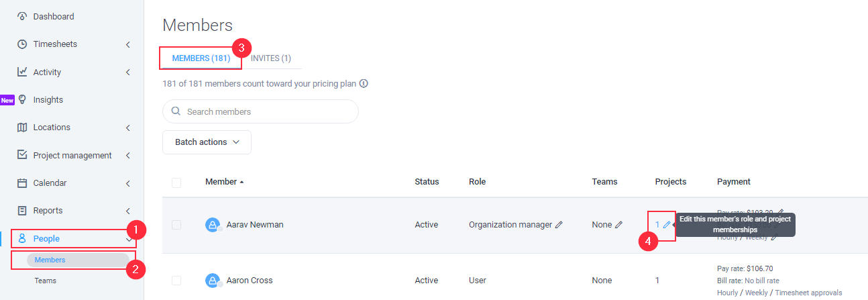The width and height of the screenshot is (868, 300).
Task: Click the Teams column header
Action: pos(604,182)
